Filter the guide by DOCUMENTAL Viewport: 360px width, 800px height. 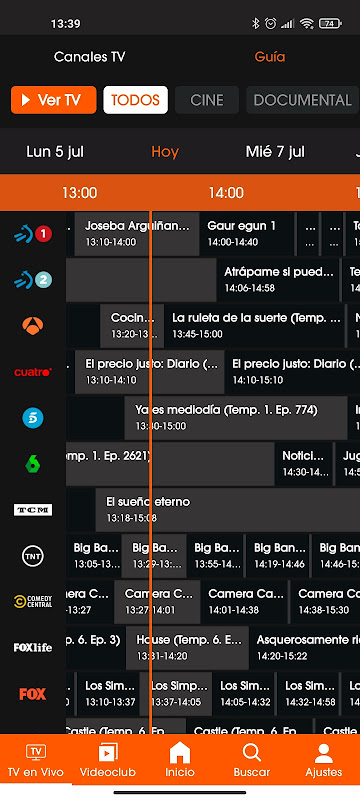click(x=302, y=99)
